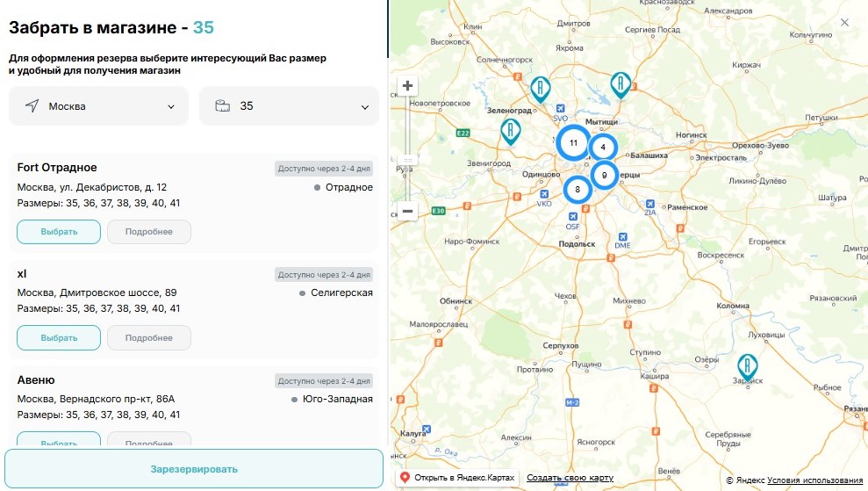Screen dimensions: 868x491
Task: Expand the size 35 dropdown
Action: point(289,106)
